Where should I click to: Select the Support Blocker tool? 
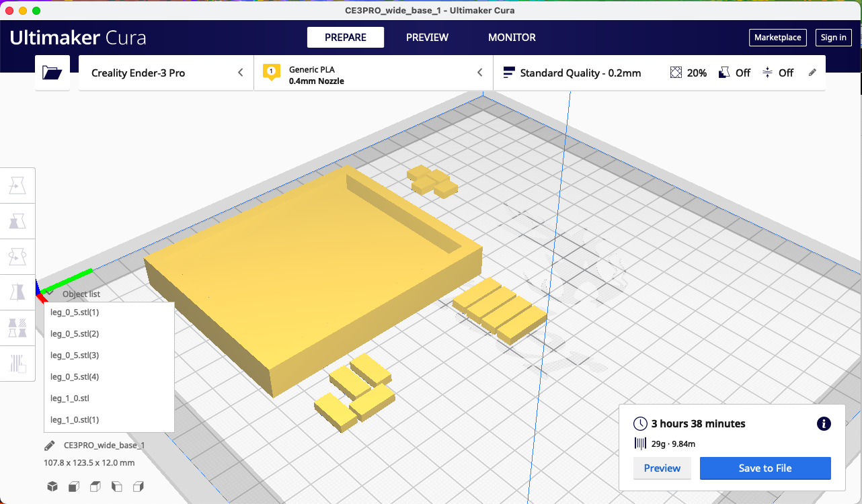[17, 363]
